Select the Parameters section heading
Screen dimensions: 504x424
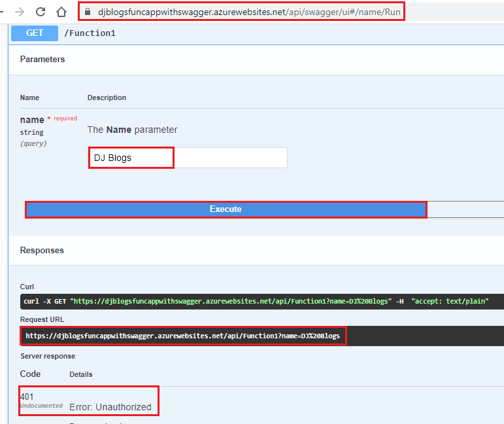42,59
